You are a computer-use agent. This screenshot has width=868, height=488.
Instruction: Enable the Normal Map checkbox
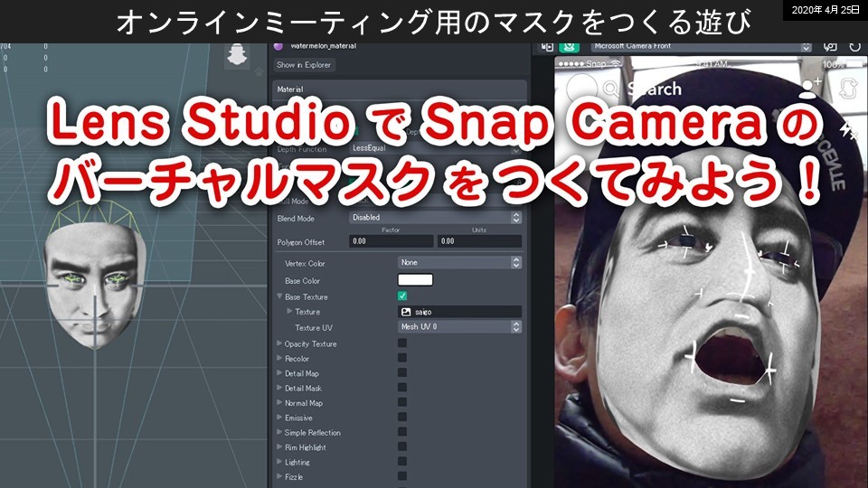pyautogui.click(x=402, y=402)
